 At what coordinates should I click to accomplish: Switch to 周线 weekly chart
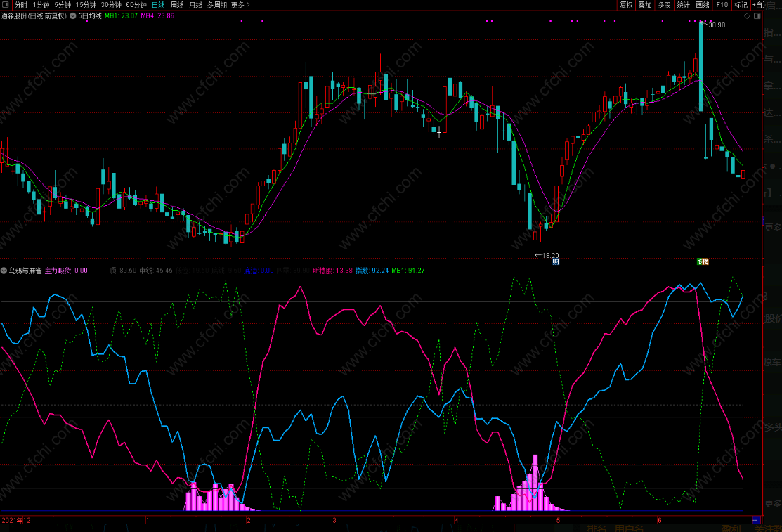coord(177,5)
